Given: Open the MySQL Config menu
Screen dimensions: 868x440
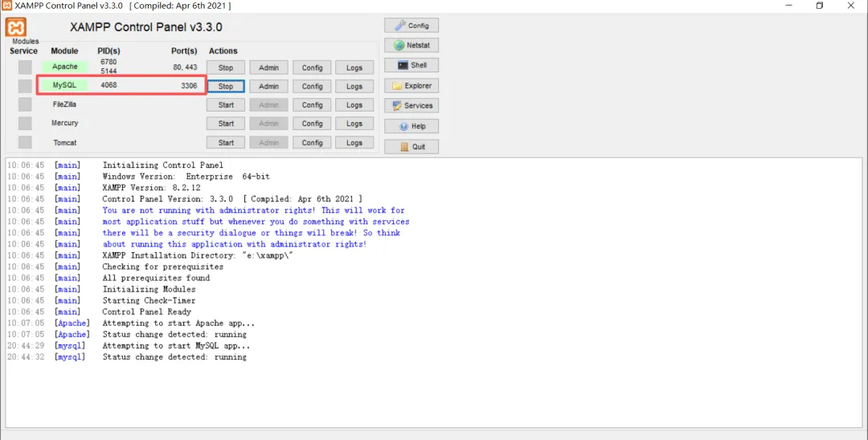Looking at the screenshot, I should point(312,86).
